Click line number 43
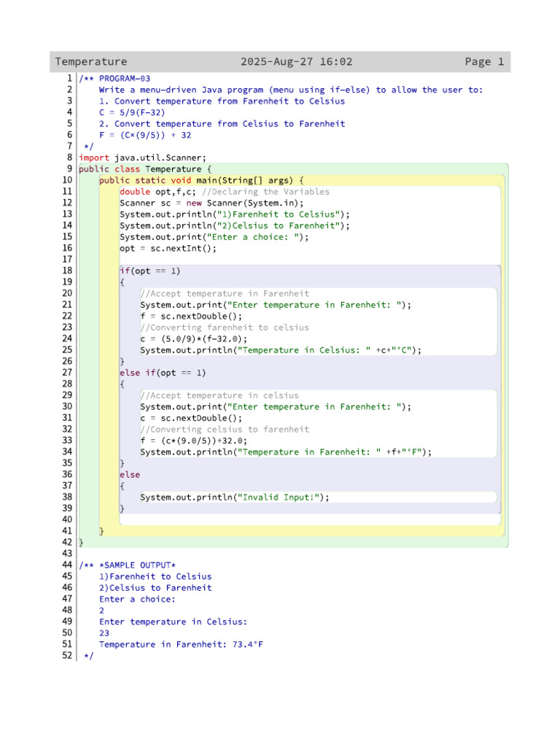The image size is (560, 747). tap(67, 554)
